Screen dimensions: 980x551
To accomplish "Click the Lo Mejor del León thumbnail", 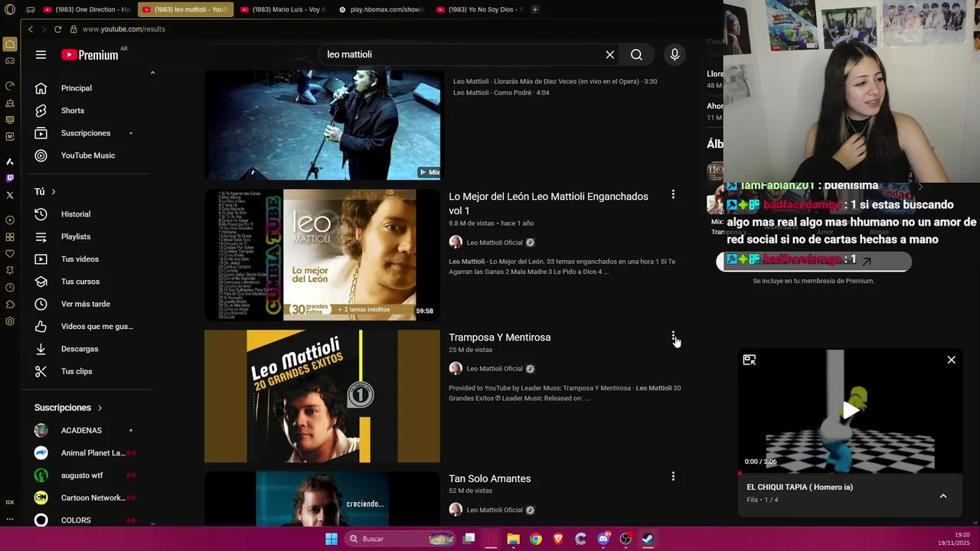I will [322, 255].
